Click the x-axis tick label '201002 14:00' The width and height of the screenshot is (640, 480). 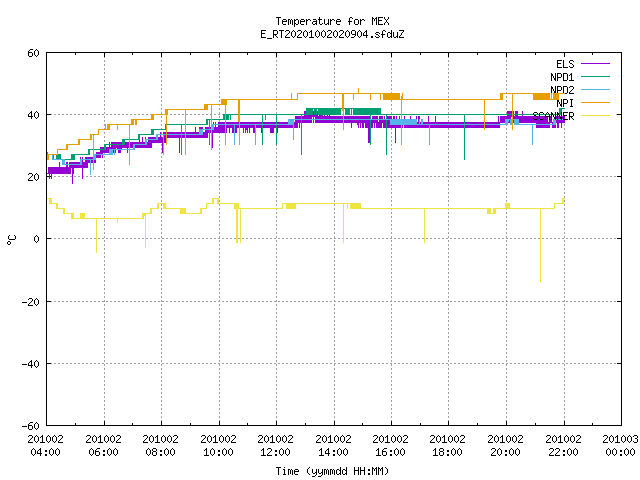[x=333, y=445]
